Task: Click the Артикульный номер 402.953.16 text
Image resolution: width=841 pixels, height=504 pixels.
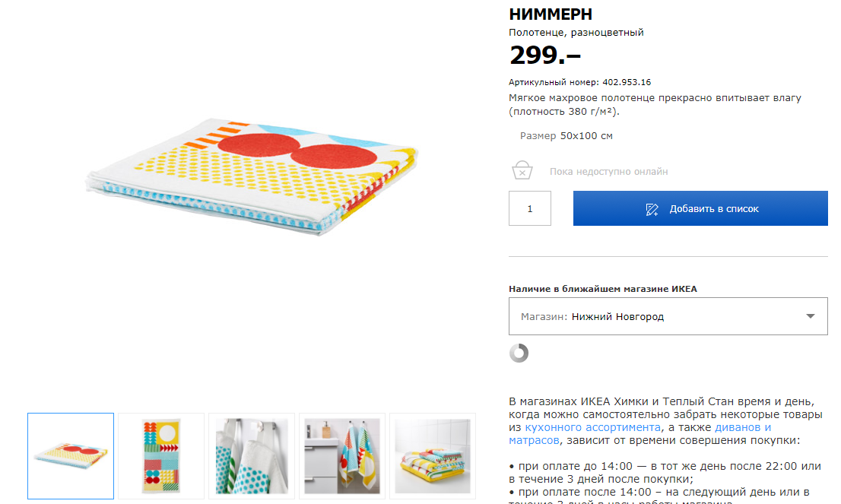Action: click(579, 82)
